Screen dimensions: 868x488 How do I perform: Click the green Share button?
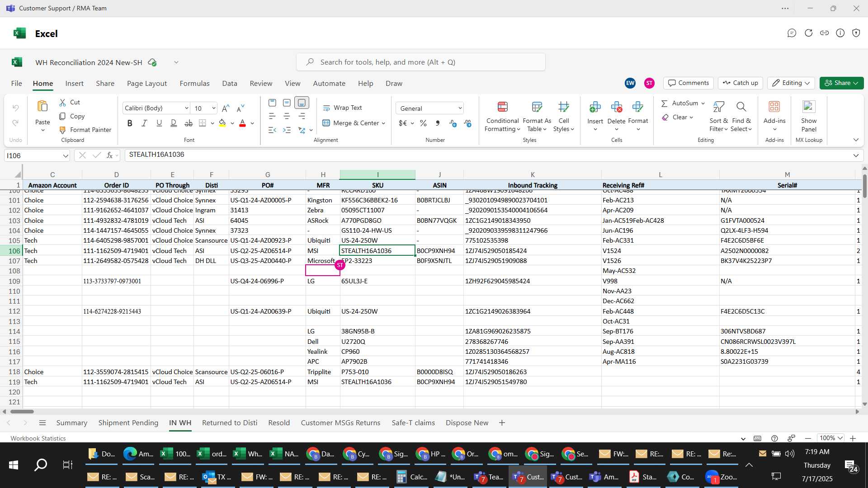coord(841,83)
